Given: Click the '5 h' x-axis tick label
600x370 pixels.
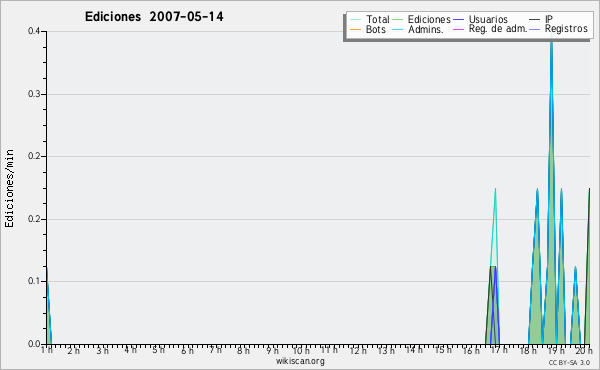Looking at the screenshot, I should point(158,350).
